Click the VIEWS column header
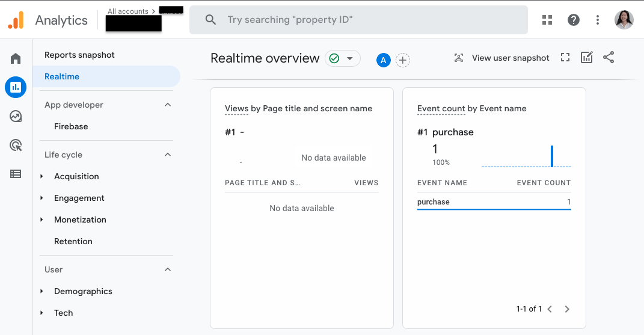644x335 pixels. [366, 183]
